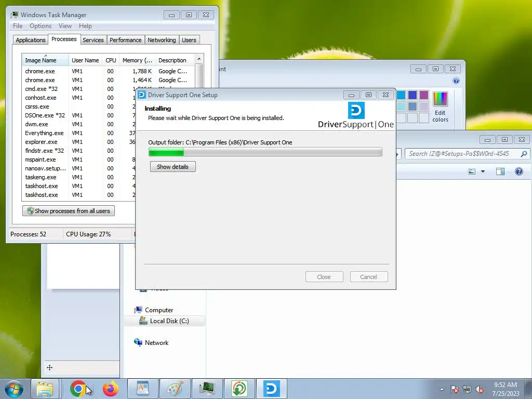This screenshot has height=399, width=532.
Task: Open the File menu in Task Manager
Action: [18, 26]
